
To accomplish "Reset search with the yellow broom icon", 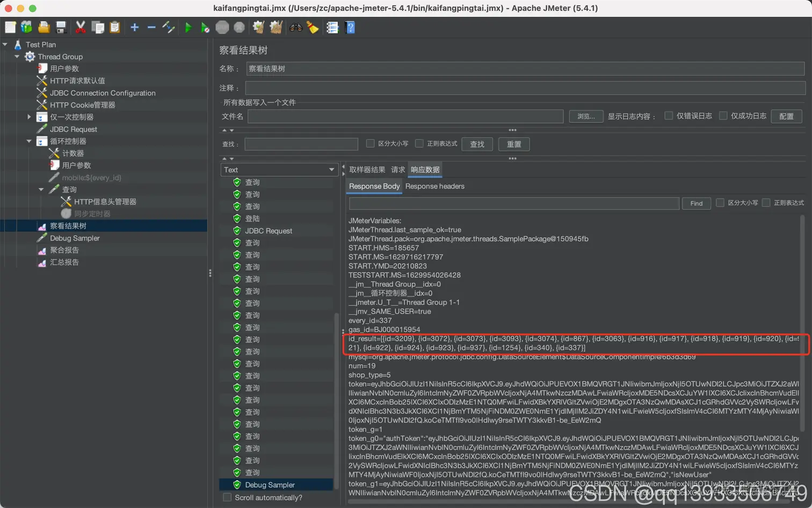I will pos(313,27).
